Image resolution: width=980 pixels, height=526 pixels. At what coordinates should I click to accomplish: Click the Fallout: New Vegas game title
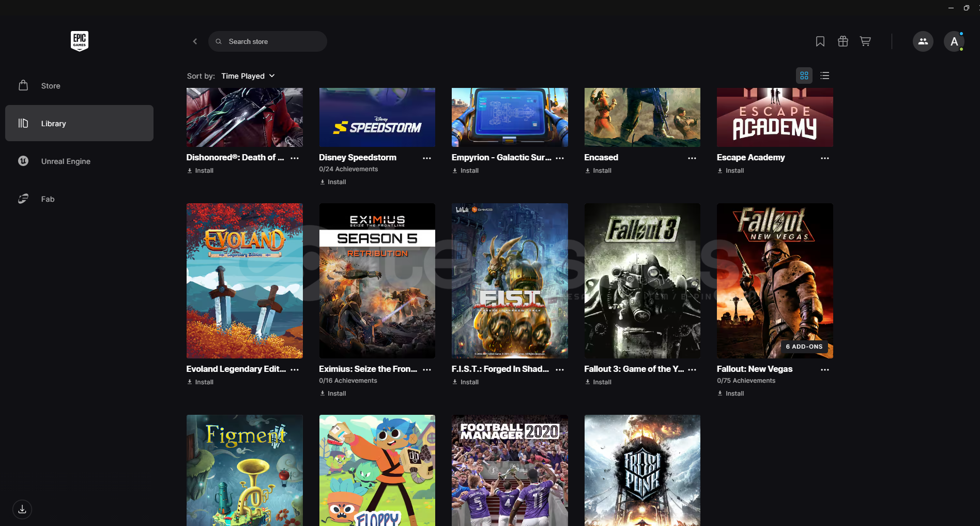click(755, 369)
